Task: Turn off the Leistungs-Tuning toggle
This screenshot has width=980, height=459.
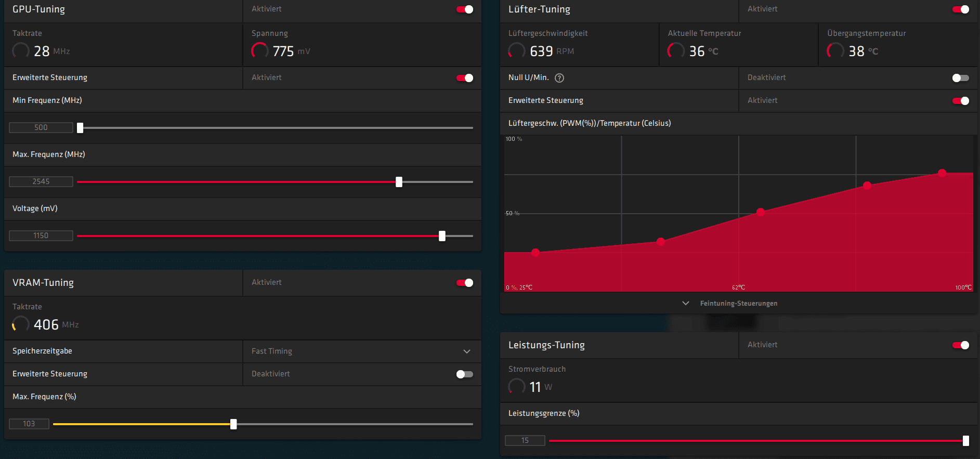Action: point(961,345)
